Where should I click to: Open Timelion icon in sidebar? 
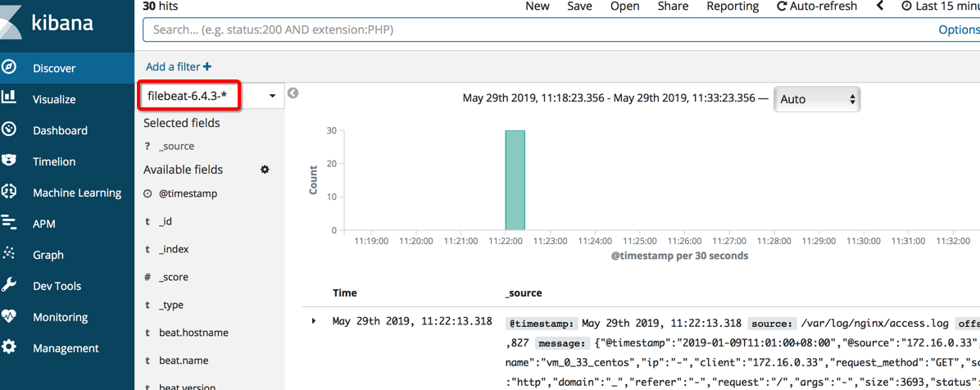[9, 161]
